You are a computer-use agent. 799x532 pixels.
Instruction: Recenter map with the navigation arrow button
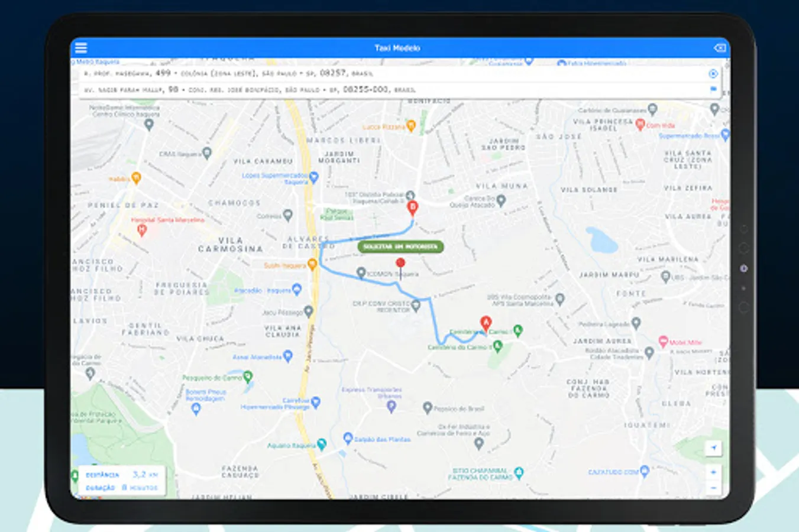pyautogui.click(x=714, y=448)
